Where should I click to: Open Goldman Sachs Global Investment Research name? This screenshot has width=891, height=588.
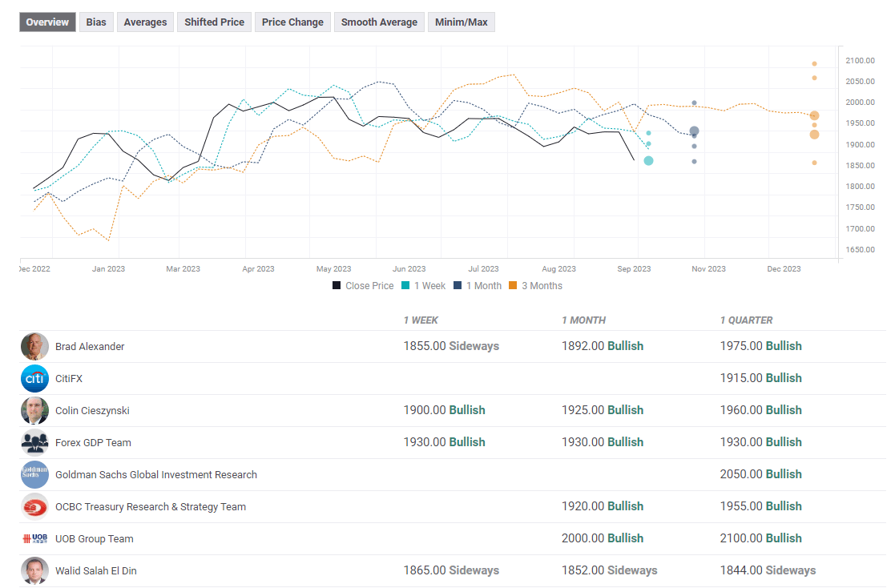[x=156, y=475]
